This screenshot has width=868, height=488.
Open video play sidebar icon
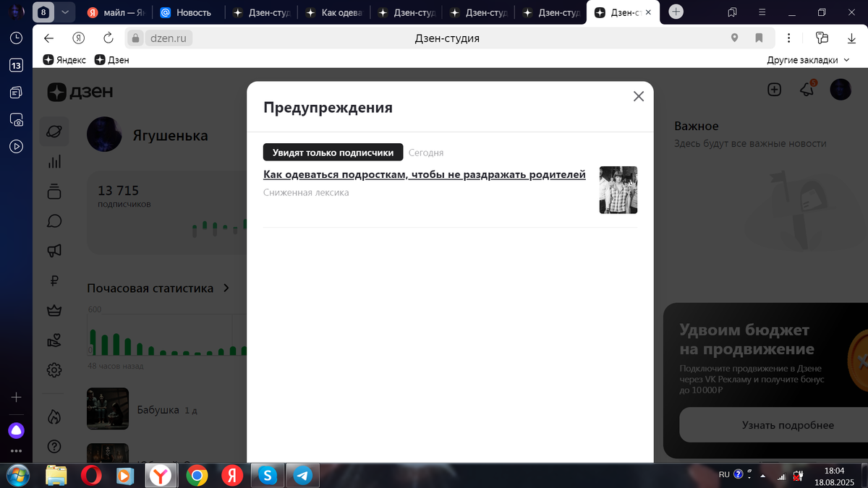[16, 145]
